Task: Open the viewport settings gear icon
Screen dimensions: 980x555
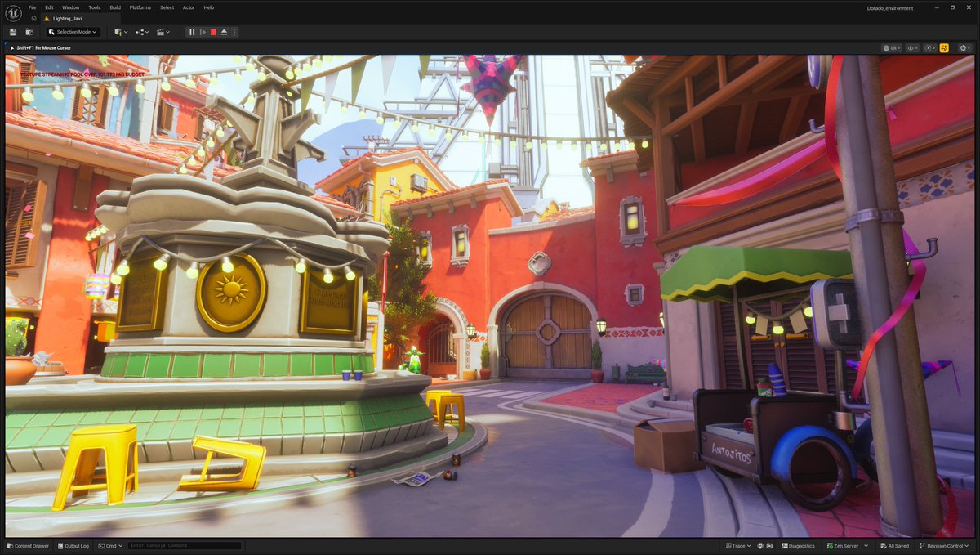Action: pyautogui.click(x=963, y=47)
